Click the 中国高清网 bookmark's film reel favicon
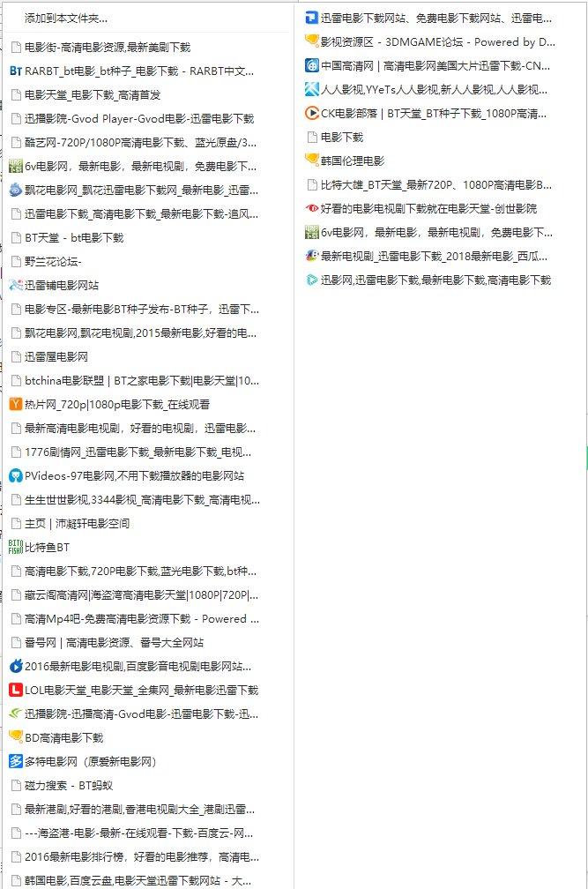The image size is (588, 889). click(x=311, y=66)
